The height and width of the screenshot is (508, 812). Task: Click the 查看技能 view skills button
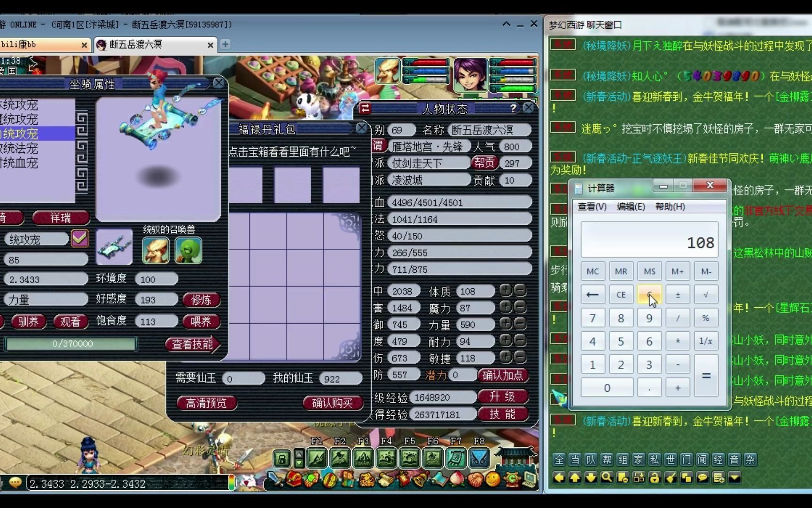(x=193, y=344)
